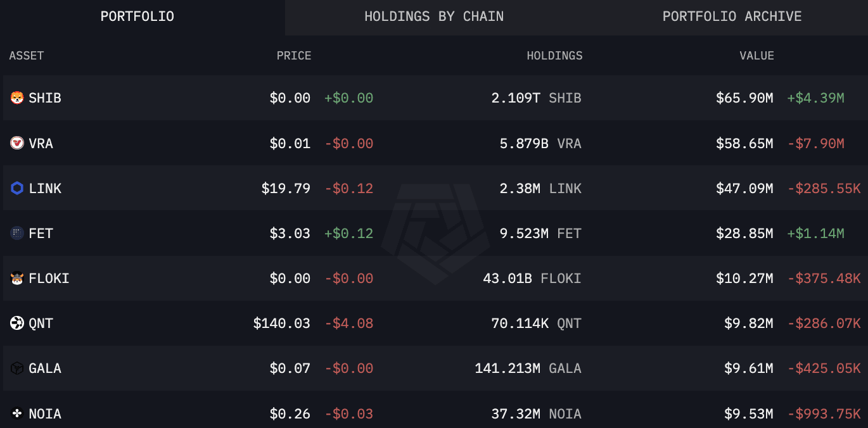This screenshot has height=428, width=868.
Task: Open the LINK asset name link
Action: (x=45, y=188)
